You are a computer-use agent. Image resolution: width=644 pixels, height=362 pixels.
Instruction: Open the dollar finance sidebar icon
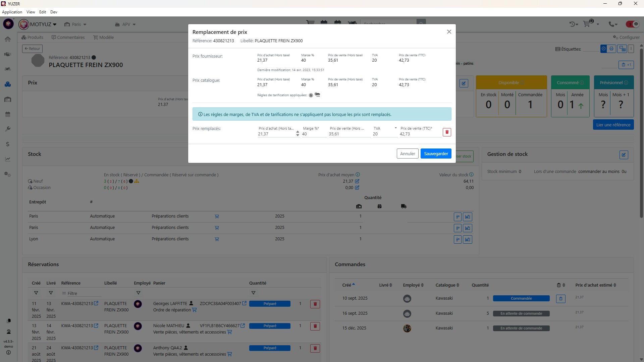[x=8, y=144]
